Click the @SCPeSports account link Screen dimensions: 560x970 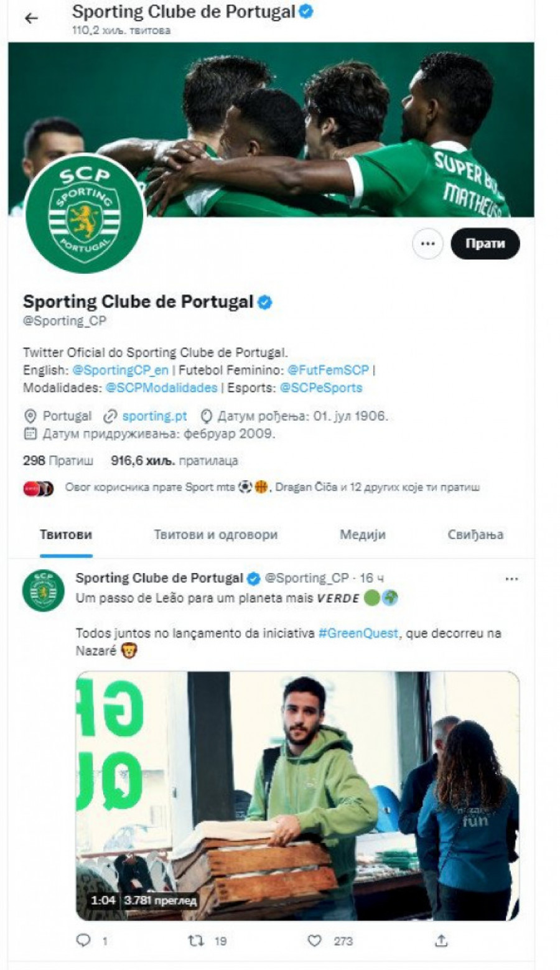[321, 388]
